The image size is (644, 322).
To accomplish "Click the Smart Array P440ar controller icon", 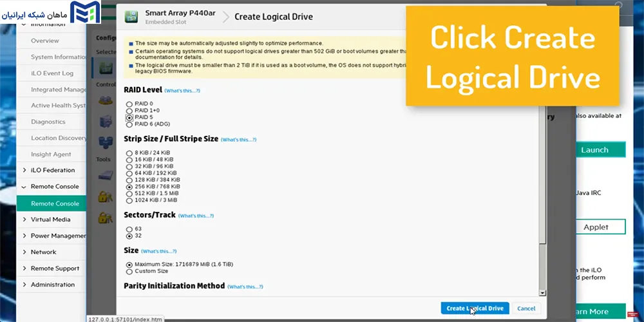I will click(131, 17).
